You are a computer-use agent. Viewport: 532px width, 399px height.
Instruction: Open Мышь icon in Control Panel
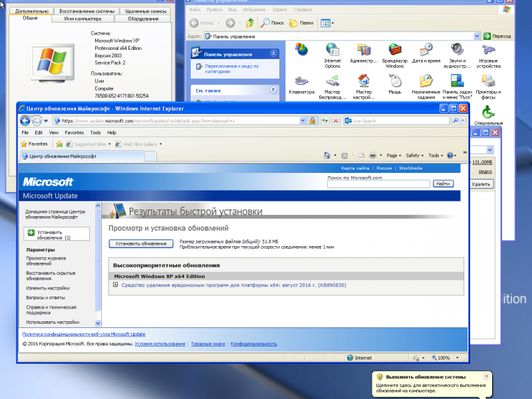click(395, 85)
